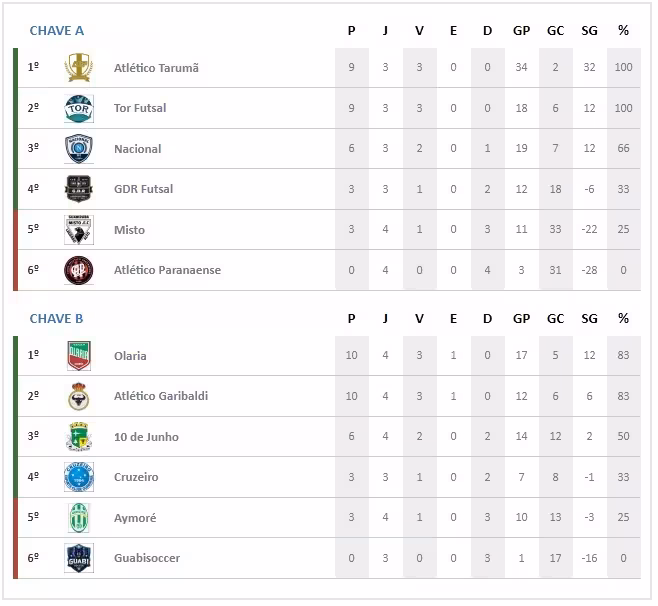Click the Nacional team crest
The width and height of the screenshot is (658, 606).
click(78, 149)
